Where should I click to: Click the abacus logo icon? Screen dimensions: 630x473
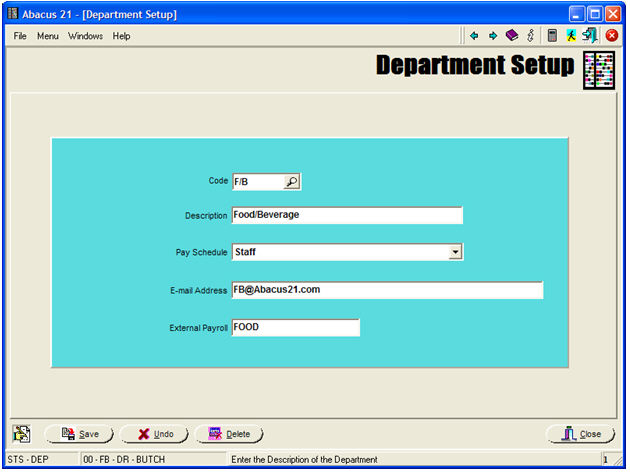pyautogui.click(x=598, y=70)
